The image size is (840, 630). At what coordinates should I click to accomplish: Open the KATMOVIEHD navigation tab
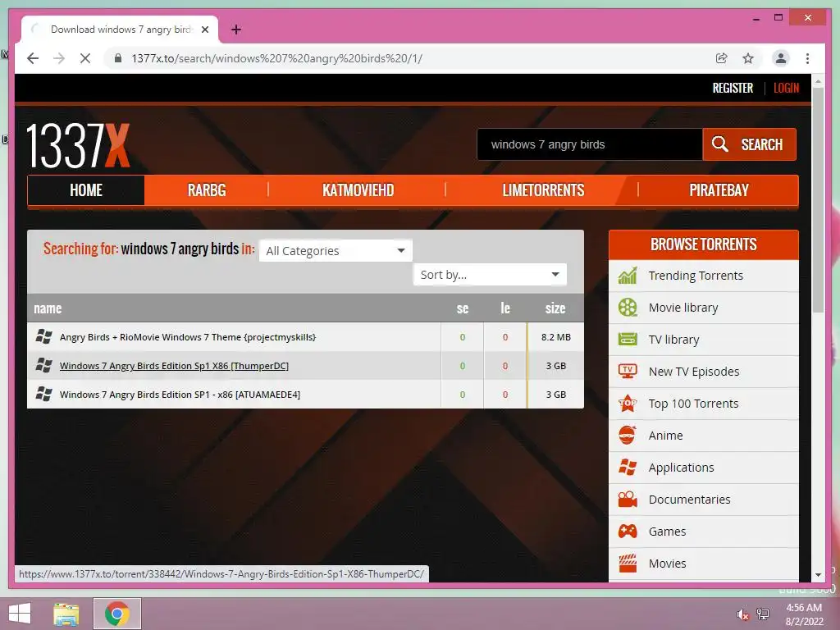pyautogui.click(x=358, y=190)
